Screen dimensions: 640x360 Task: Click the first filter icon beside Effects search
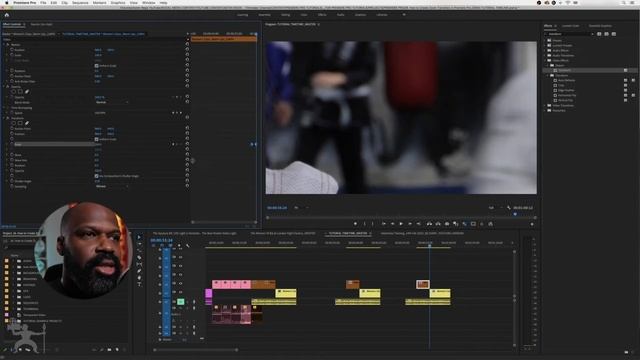coord(599,34)
